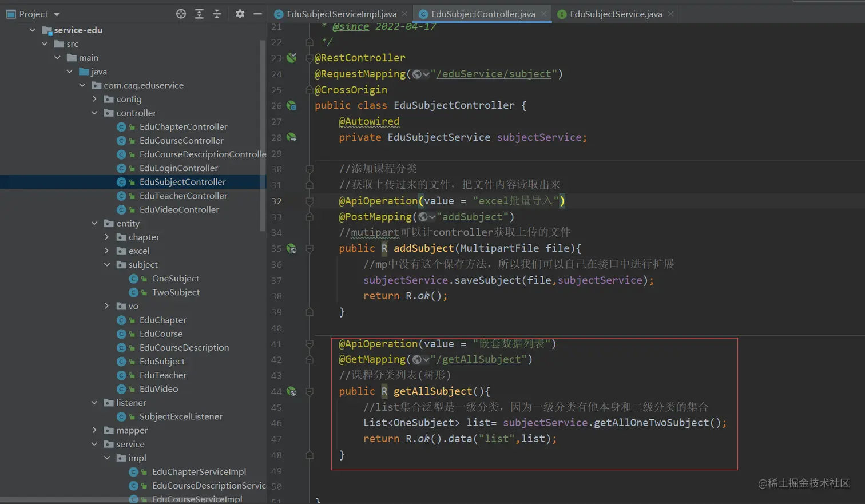Click line number 32 in gutter
Viewport: 865px width, 504px height.
276,201
